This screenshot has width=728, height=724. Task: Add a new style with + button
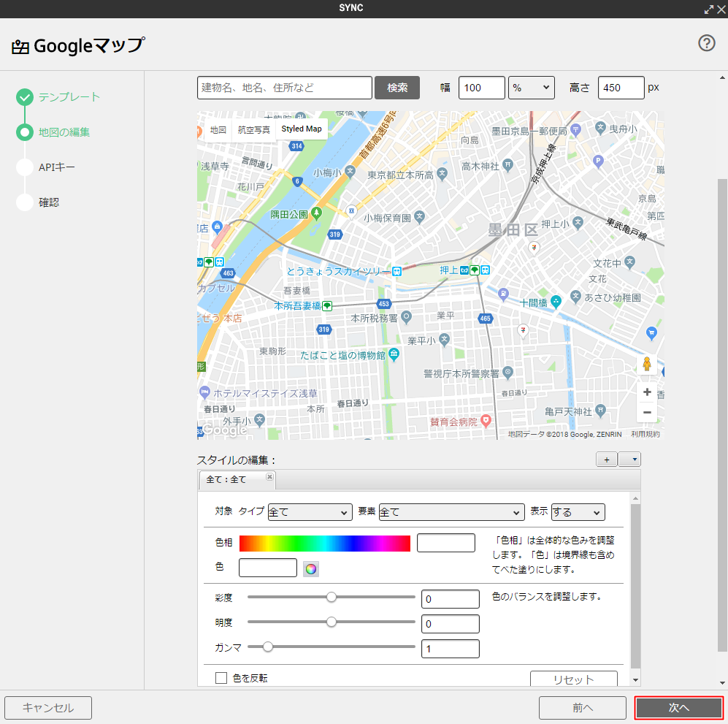(x=606, y=460)
